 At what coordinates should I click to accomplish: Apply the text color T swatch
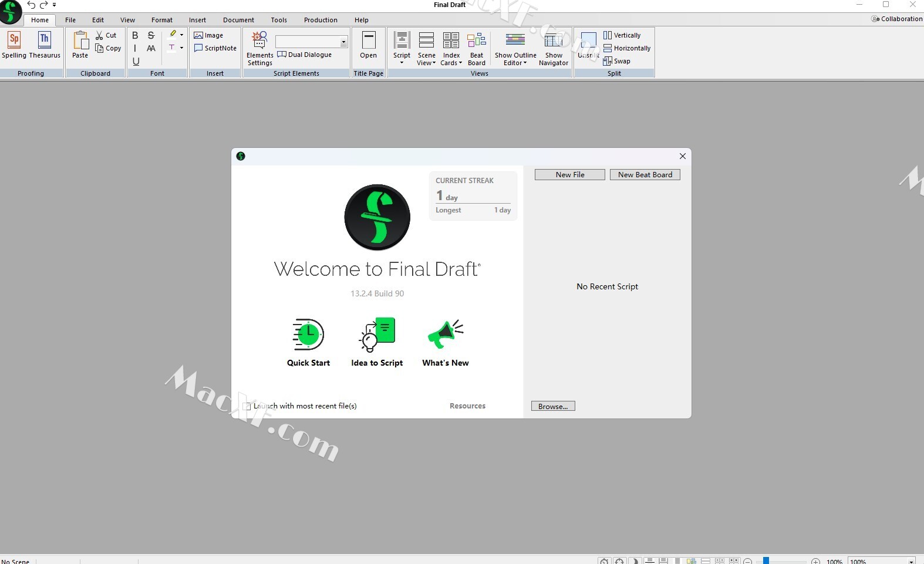(172, 48)
